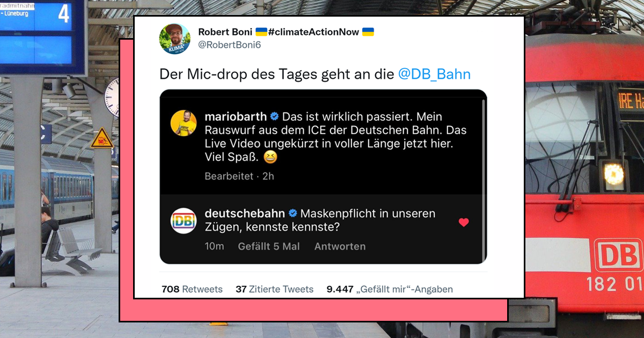644x338 pixels.
Task: Open the 9.447 Gefällt mir-Angaben list
Action: [390, 289]
